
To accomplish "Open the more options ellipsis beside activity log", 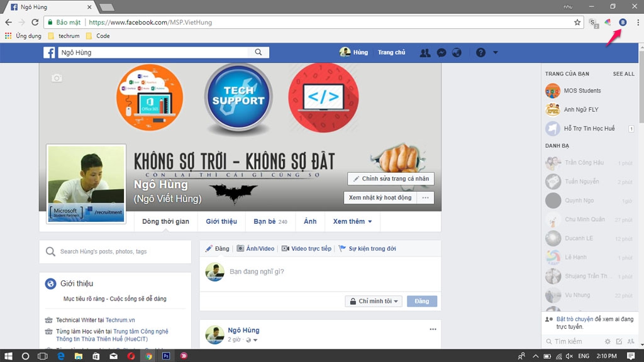I will coord(426,197).
